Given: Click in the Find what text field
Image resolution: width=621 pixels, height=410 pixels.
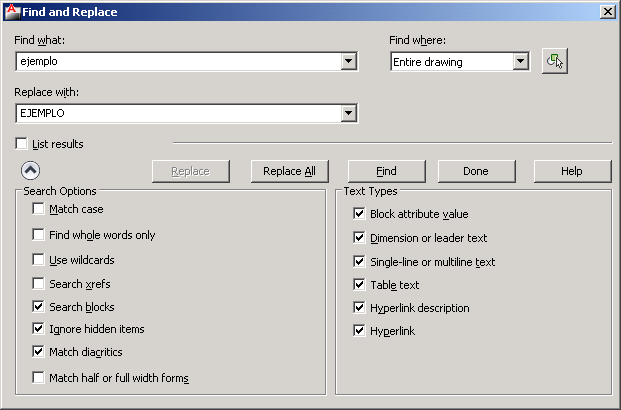Looking at the screenshot, I should [179, 61].
